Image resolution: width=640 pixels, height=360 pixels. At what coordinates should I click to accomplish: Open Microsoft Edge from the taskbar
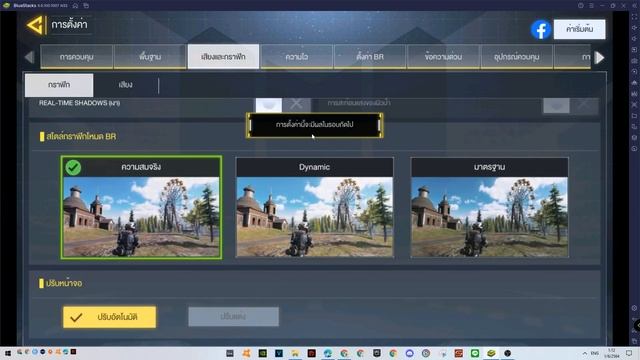coord(328,353)
